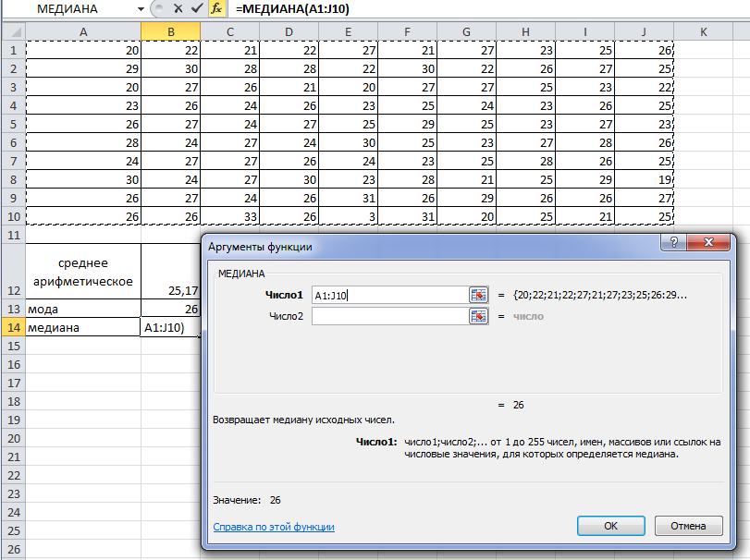Click cell K1 in the empty K column
The width and height of the screenshot is (750, 560).
[x=703, y=50]
